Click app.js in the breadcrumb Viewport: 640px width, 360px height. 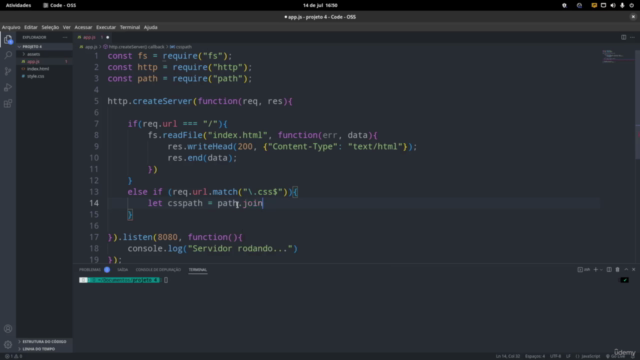coord(91,47)
